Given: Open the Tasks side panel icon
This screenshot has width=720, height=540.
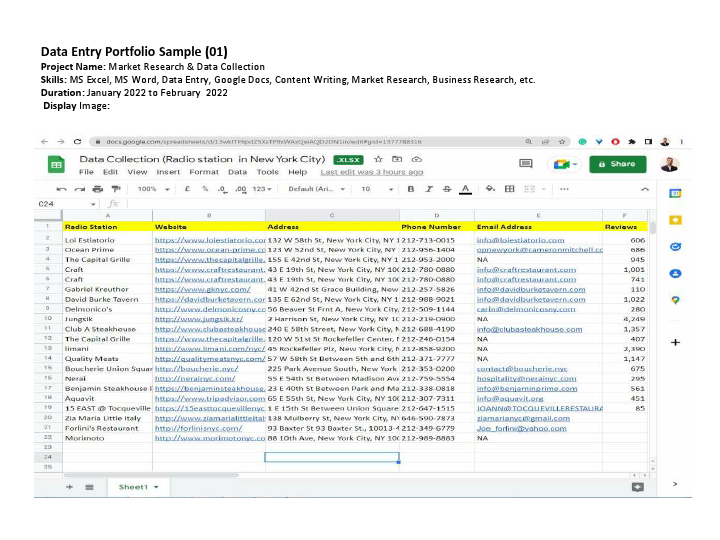Looking at the screenshot, I should [675, 247].
